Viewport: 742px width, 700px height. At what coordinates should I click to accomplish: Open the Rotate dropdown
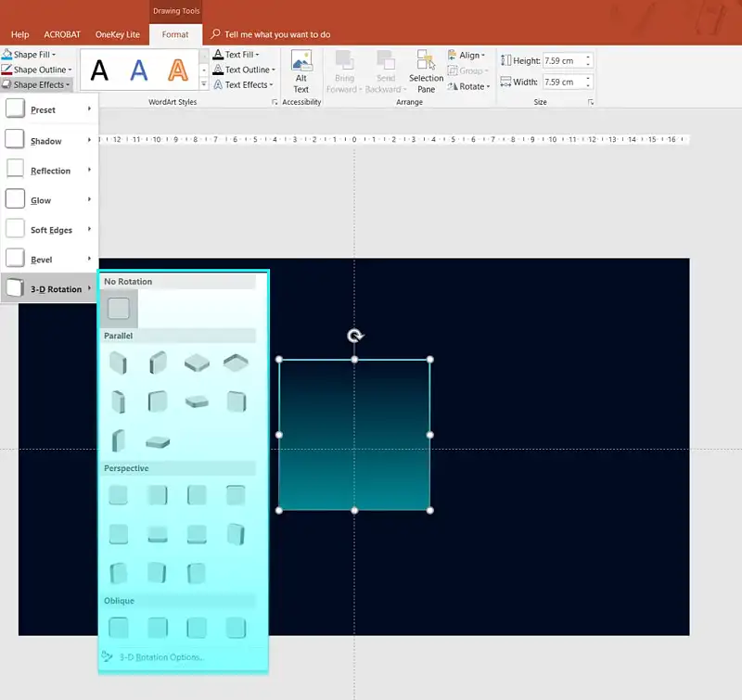pos(468,86)
